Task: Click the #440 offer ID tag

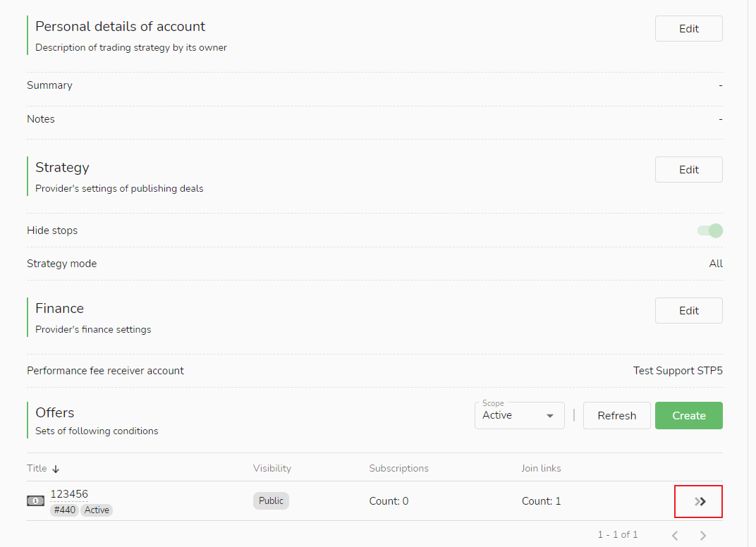Action: pos(63,510)
